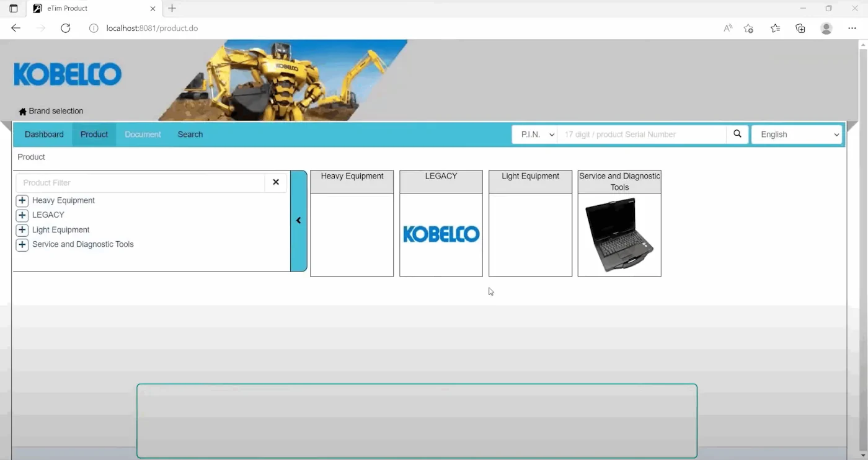Screen dimensions: 868x460
Task: Open the Light Equipment product card
Action: (530, 223)
